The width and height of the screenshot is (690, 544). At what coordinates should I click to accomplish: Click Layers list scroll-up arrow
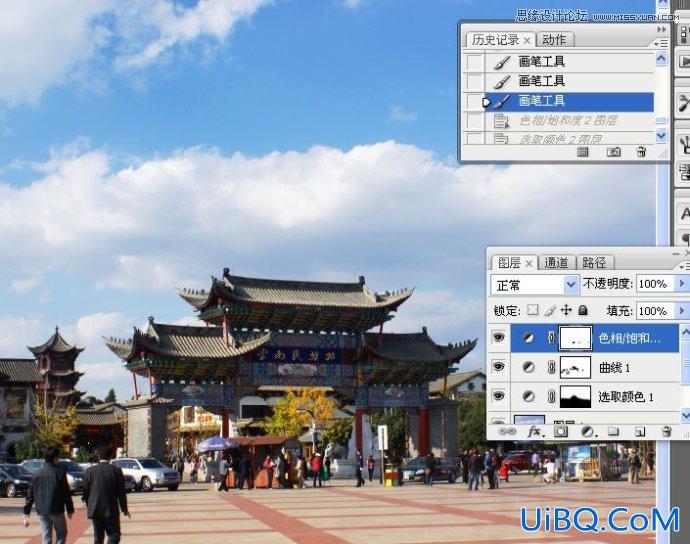coord(685,332)
